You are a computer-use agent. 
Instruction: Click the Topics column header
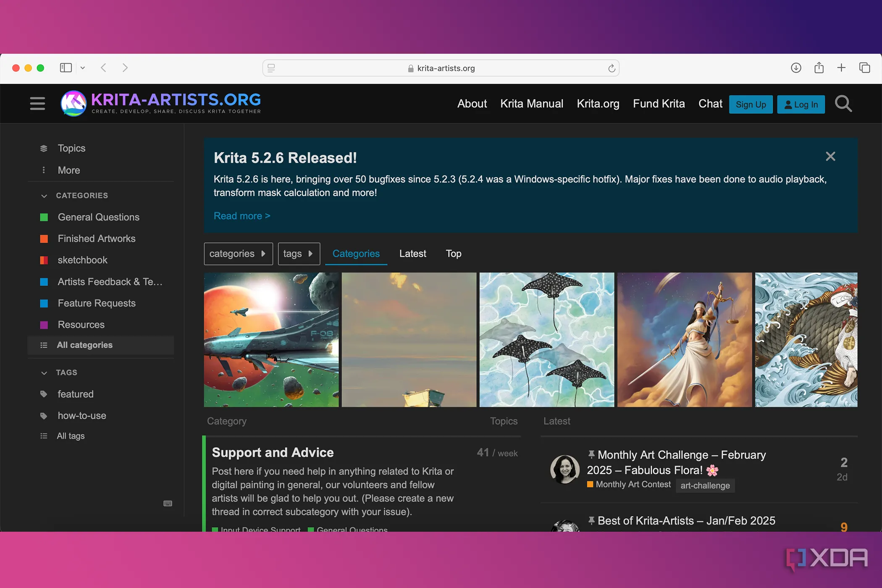504,421
